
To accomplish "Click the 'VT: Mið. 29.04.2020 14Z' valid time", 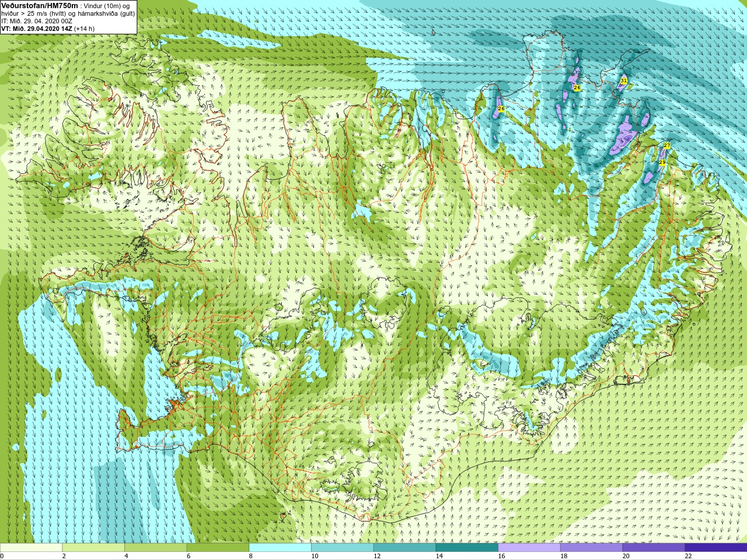I will (37, 29).
